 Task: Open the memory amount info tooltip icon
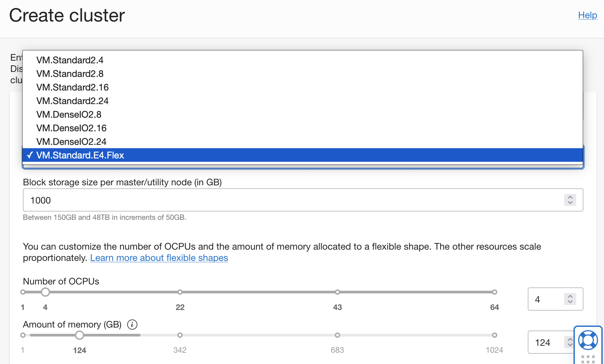132,325
